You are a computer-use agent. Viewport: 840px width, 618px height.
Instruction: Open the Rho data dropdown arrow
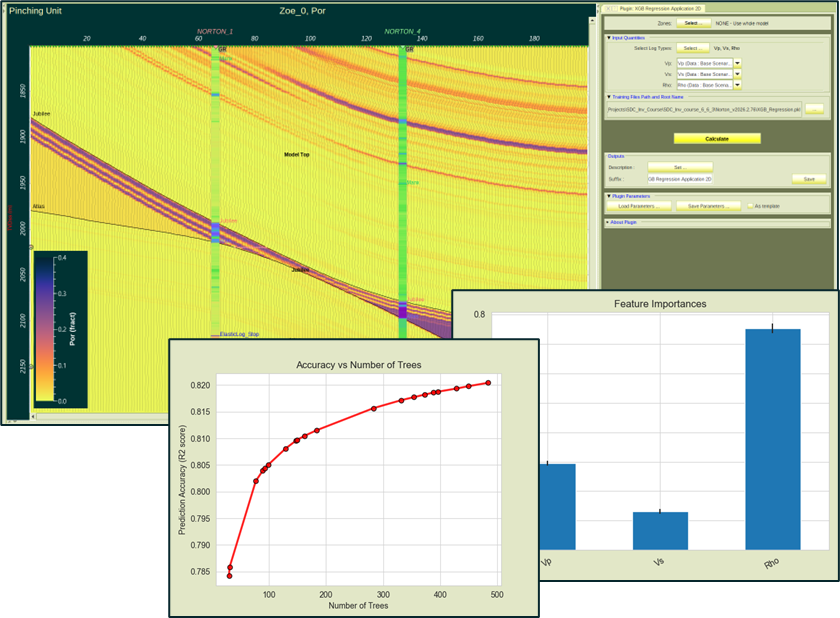737,86
